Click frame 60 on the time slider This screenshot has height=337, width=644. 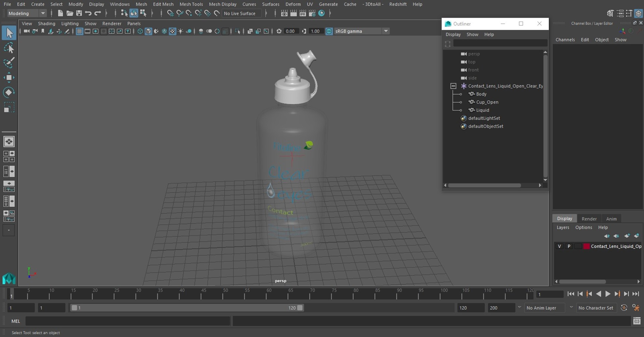pyautogui.click(x=269, y=294)
